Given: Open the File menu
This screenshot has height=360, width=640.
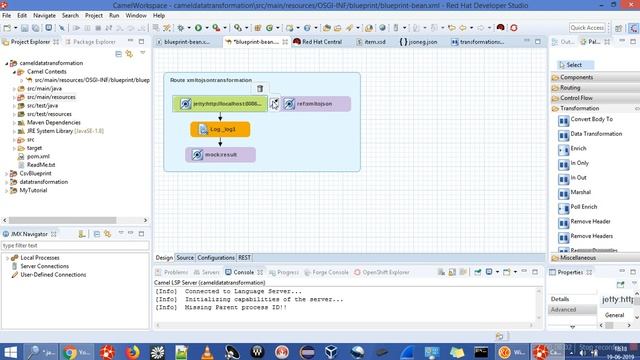Looking at the screenshot, I should 7,16.
